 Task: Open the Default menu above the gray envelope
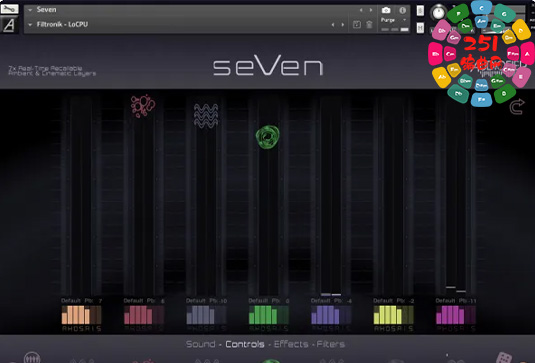pyautogui.click(x=196, y=301)
